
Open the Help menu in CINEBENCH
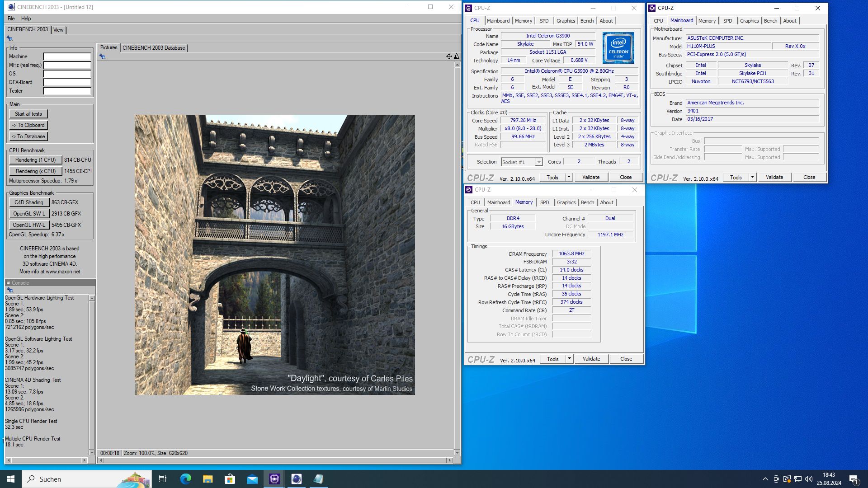(x=26, y=19)
